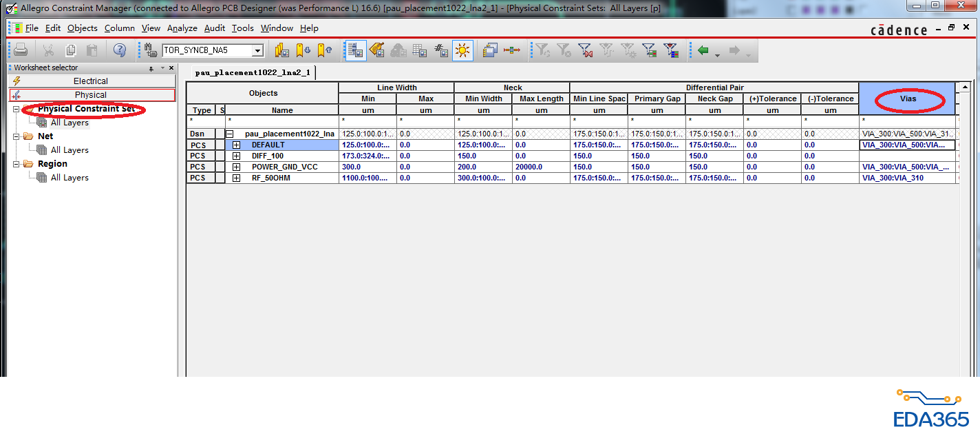Screen dimensions: 980x434
Task: Collapse the Net tree node
Action: click(16, 136)
